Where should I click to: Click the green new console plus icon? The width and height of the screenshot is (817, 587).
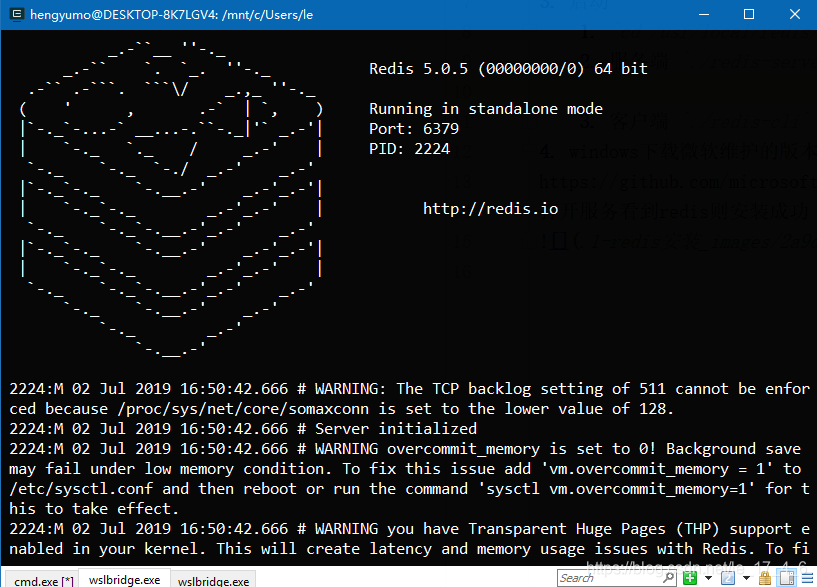click(690, 578)
